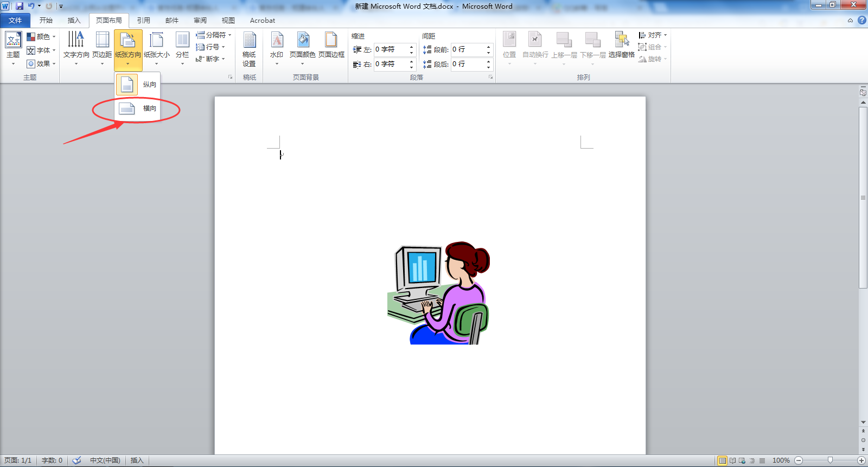The image size is (868, 467).
Task: Switch to Draft view in status bar
Action: (762, 460)
